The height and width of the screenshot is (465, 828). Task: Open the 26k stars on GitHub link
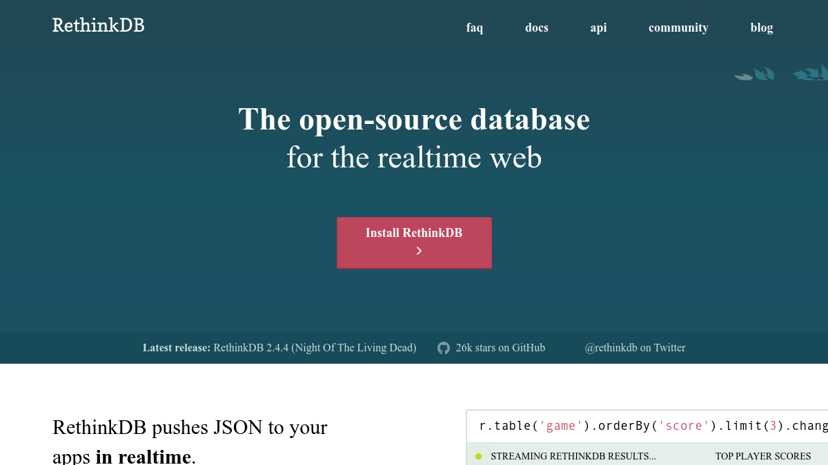coord(500,348)
